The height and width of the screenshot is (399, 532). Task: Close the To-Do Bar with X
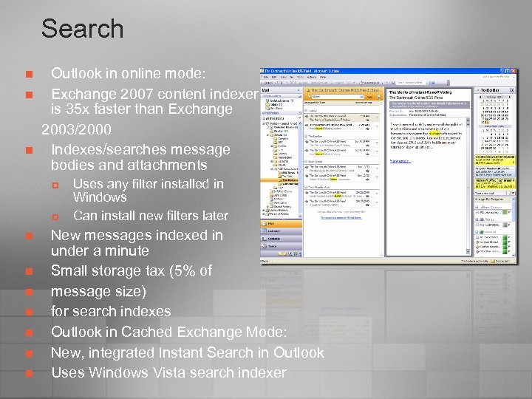click(512, 90)
